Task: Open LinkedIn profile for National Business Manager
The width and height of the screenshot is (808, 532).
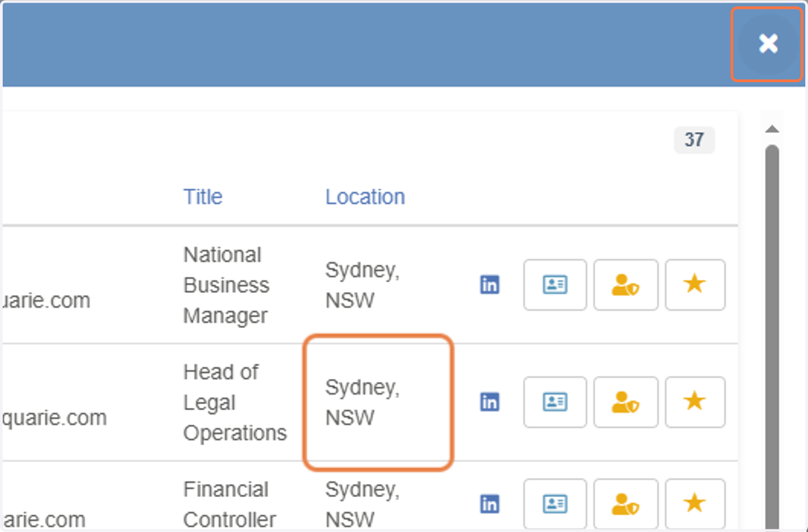Action: (x=490, y=285)
